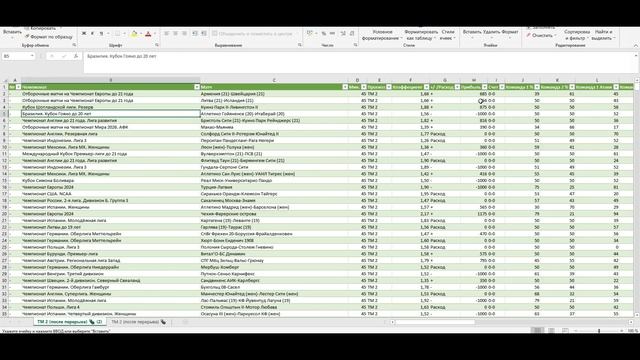Open the font color dropdown arrow
This screenshot has height=360, width=640.
point(155,33)
